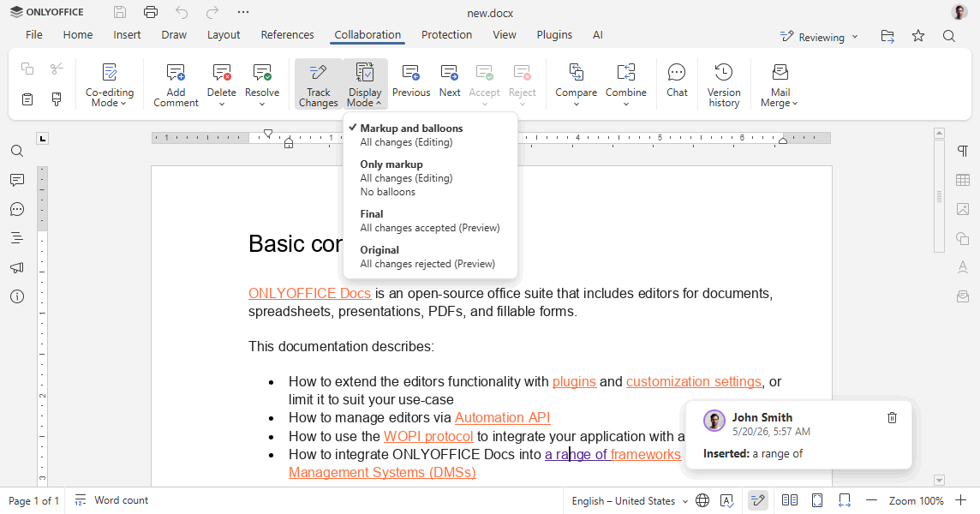Image resolution: width=980 pixels, height=514 pixels.
Task: Switch to the Plugins tab
Action: (554, 35)
